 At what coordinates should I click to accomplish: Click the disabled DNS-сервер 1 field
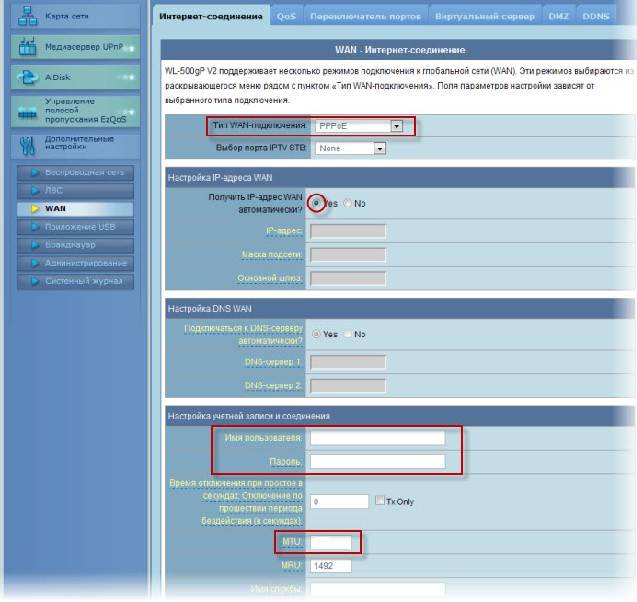click(348, 362)
